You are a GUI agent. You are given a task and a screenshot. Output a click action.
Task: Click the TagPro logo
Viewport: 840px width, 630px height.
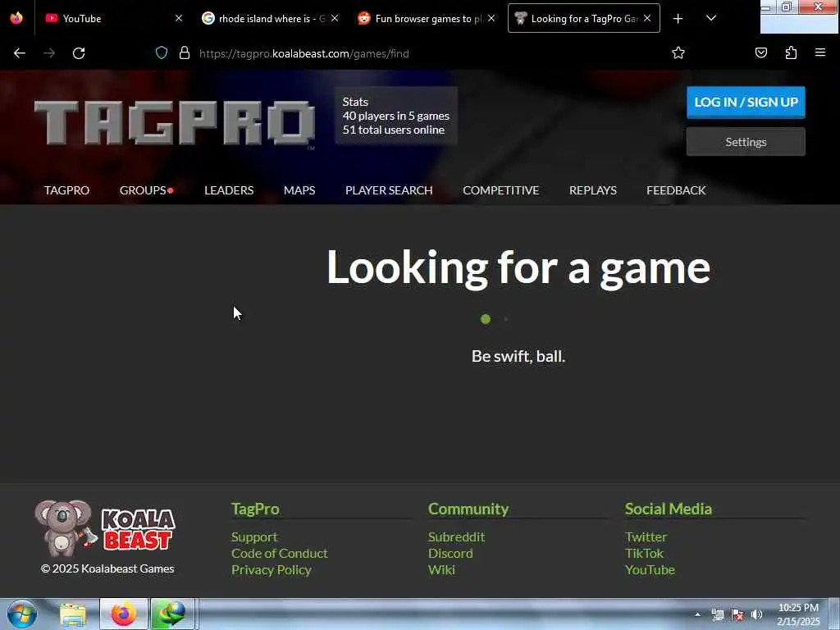pos(175,123)
